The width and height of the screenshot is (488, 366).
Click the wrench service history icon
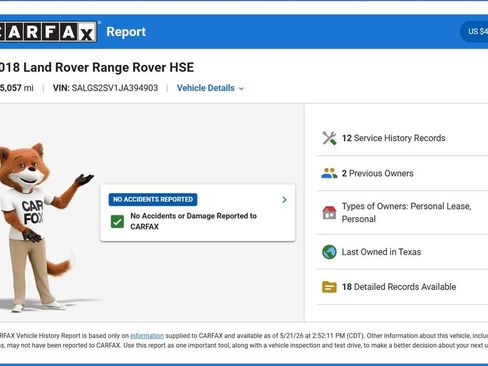pos(329,138)
